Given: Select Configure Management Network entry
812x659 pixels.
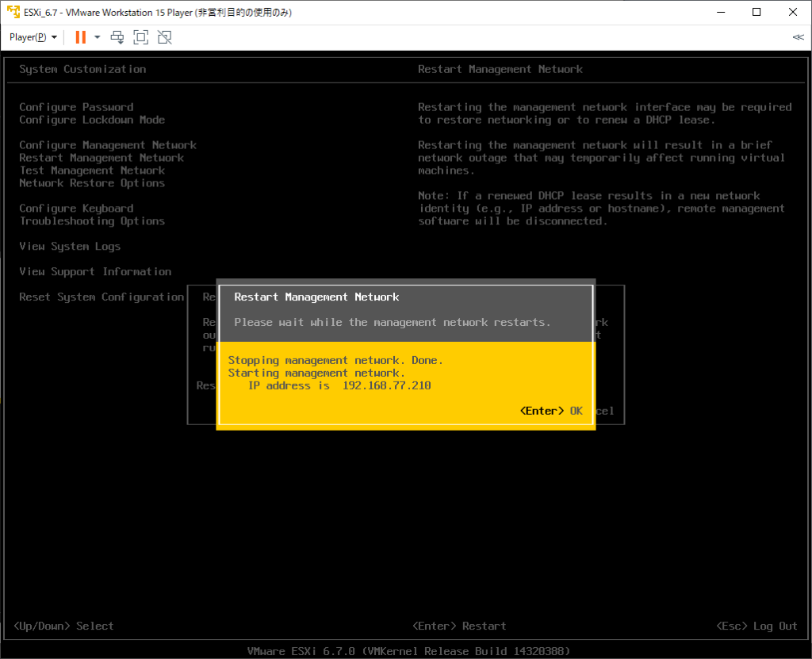Looking at the screenshot, I should 108,145.
